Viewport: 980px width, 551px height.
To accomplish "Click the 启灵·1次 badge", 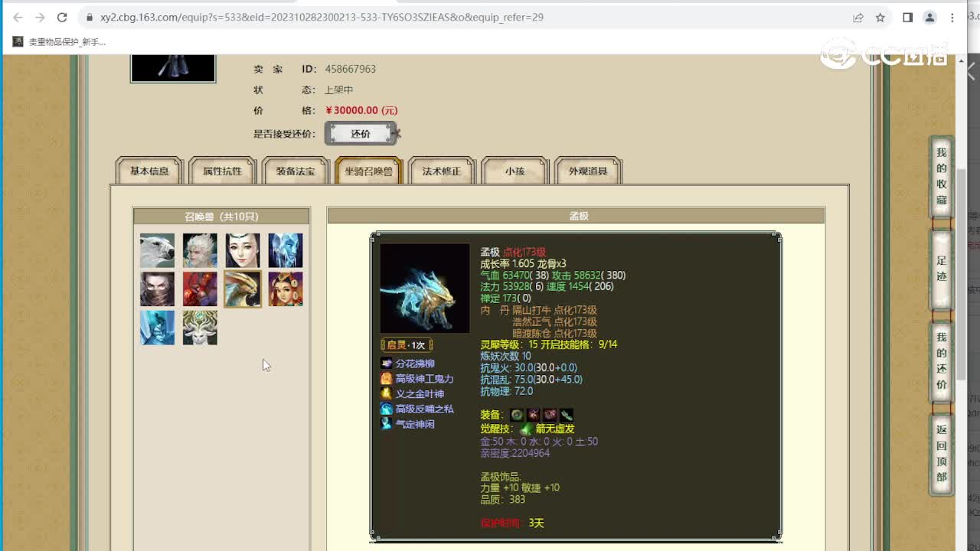I will click(407, 345).
